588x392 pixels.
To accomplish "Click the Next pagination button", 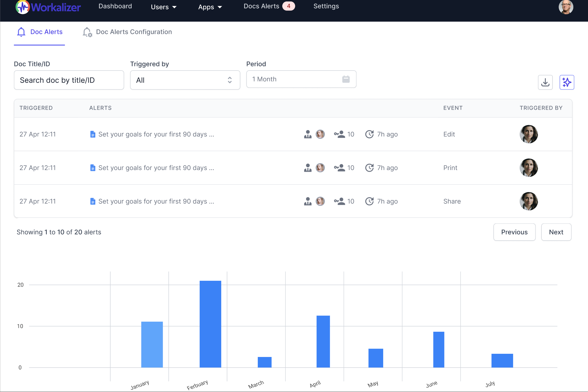I will pos(556,232).
